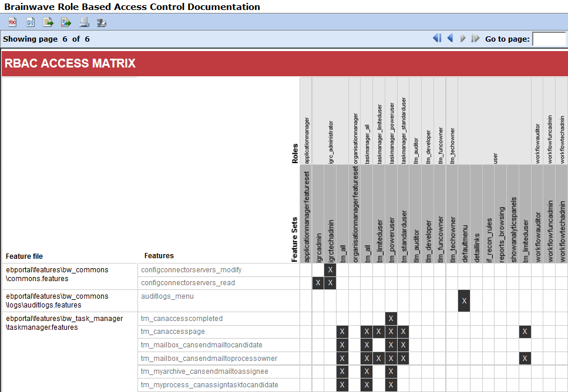Screen dimensions: 568x392
Task: Click the greyed next page arrow
Action: coord(463,38)
